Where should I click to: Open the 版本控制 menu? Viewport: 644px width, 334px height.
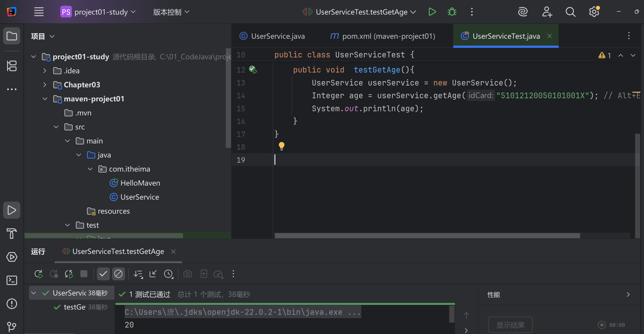171,12
